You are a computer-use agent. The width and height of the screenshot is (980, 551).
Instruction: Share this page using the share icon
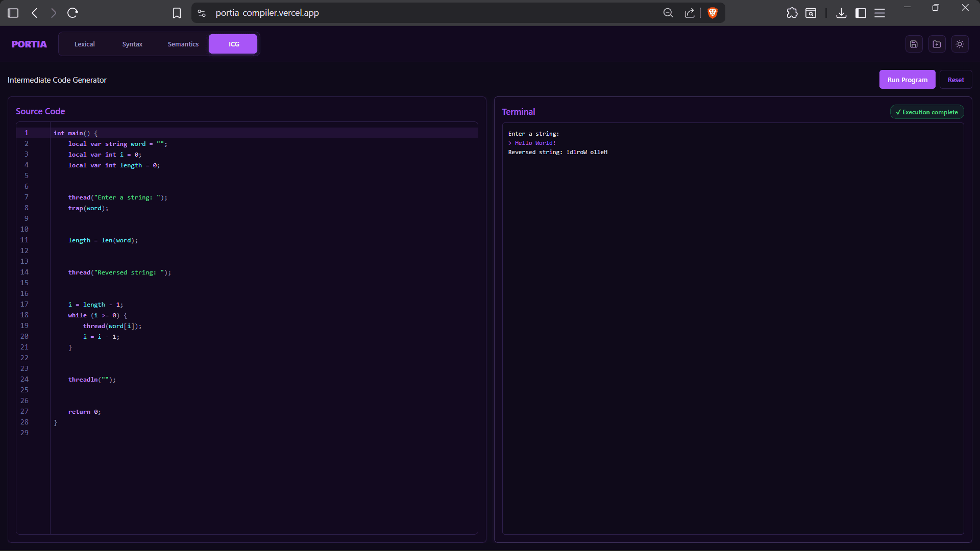point(690,13)
